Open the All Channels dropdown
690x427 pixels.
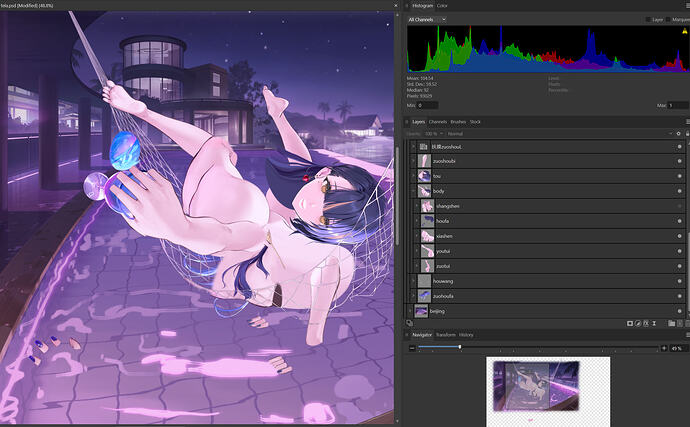pyautogui.click(x=427, y=19)
